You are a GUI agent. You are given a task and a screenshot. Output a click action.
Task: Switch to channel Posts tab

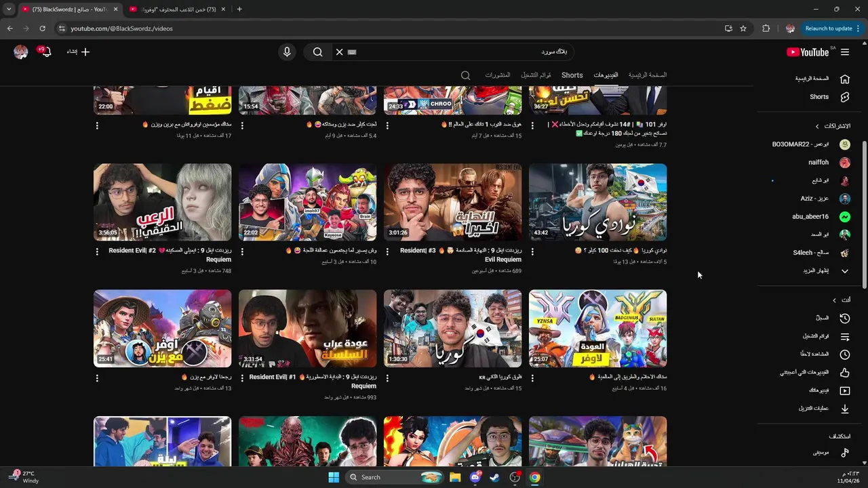coord(497,75)
